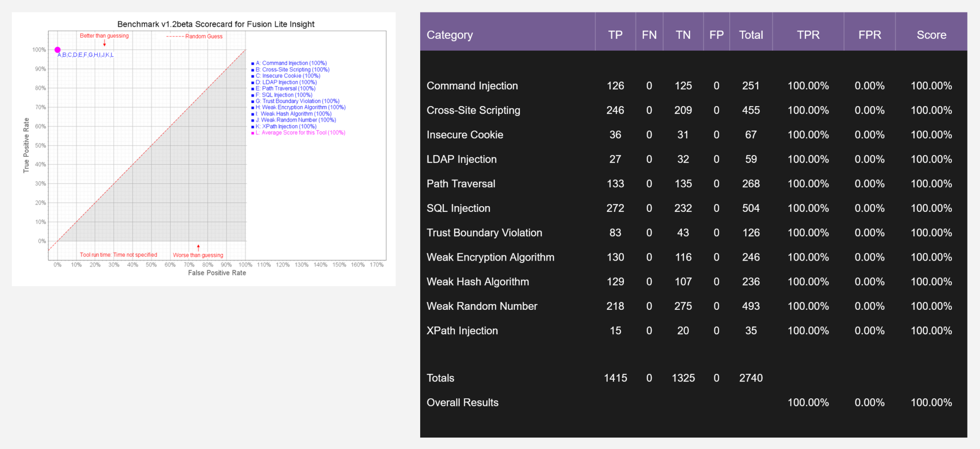980x449 pixels.
Task: Sort table by the Score column
Action: tap(931, 34)
